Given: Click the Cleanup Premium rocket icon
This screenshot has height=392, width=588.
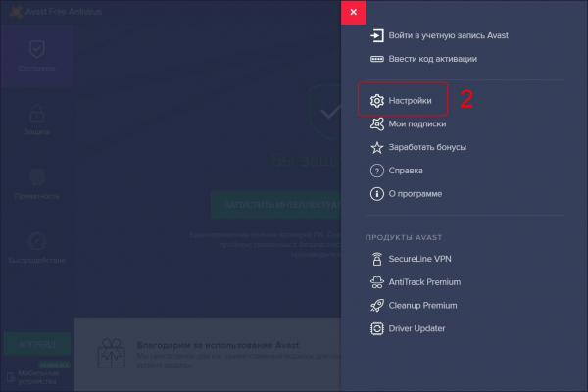Looking at the screenshot, I should click(x=377, y=306).
